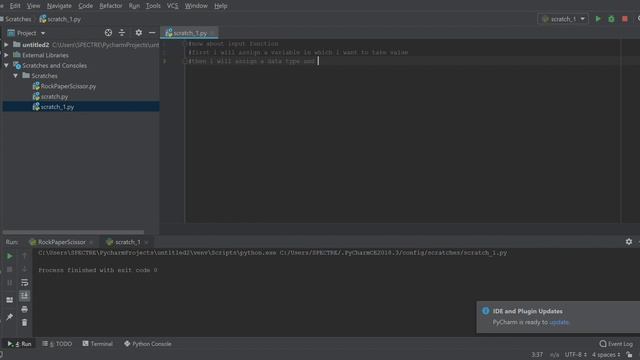This screenshot has height=360, width=640.
Task: Close the scratch_1 run tab
Action: pyautogui.click(x=147, y=242)
